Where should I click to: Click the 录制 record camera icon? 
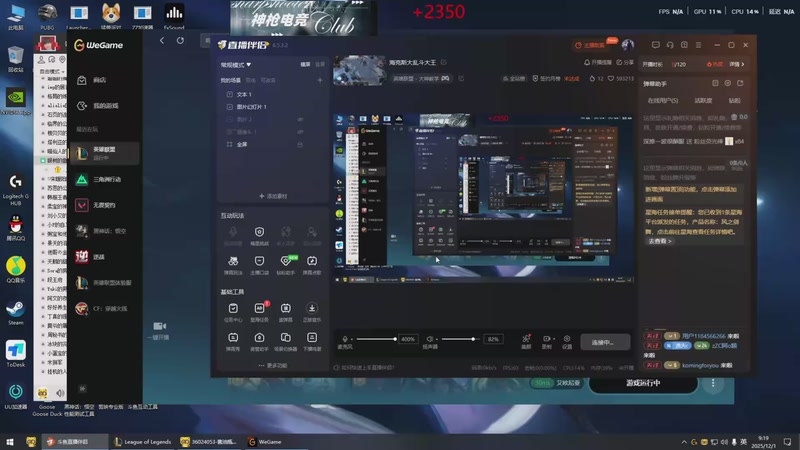click(546, 338)
